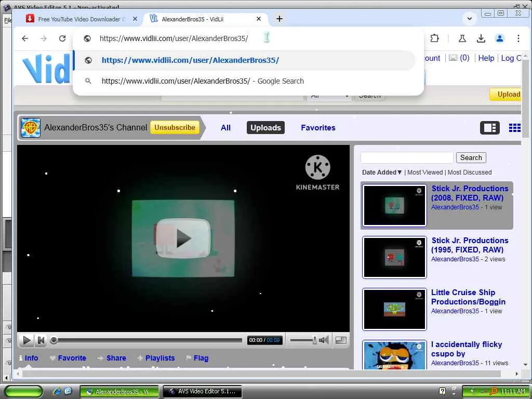Image resolution: width=532 pixels, height=399 pixels.
Task: Open the Chrome three-dot menu
Action: pos(518,38)
